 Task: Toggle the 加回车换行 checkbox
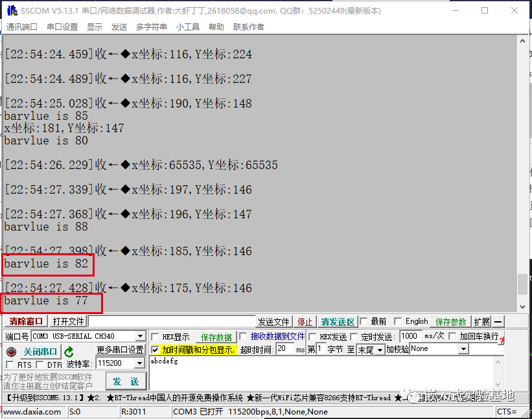(x=452, y=336)
